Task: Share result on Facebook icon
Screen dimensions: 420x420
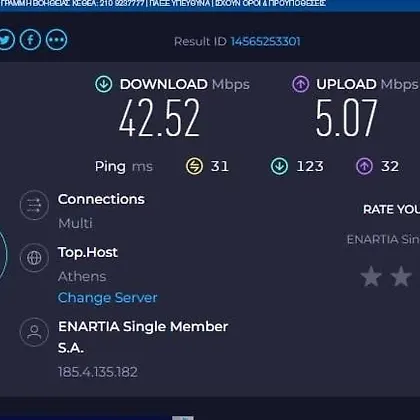Action: point(30,40)
